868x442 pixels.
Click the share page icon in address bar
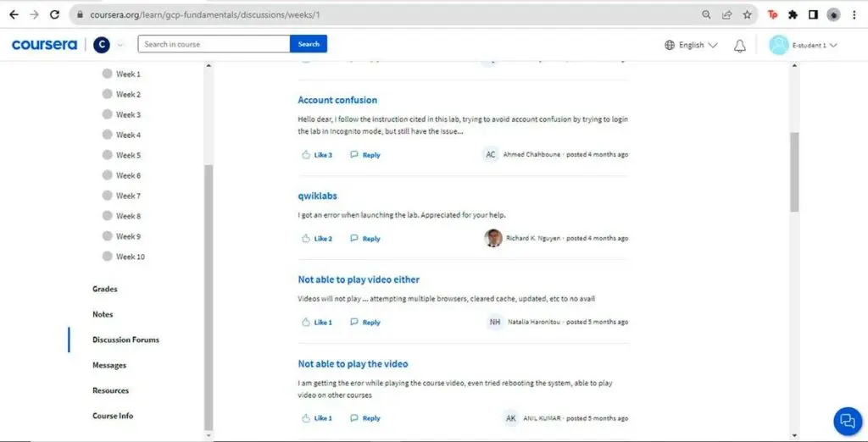(726, 15)
